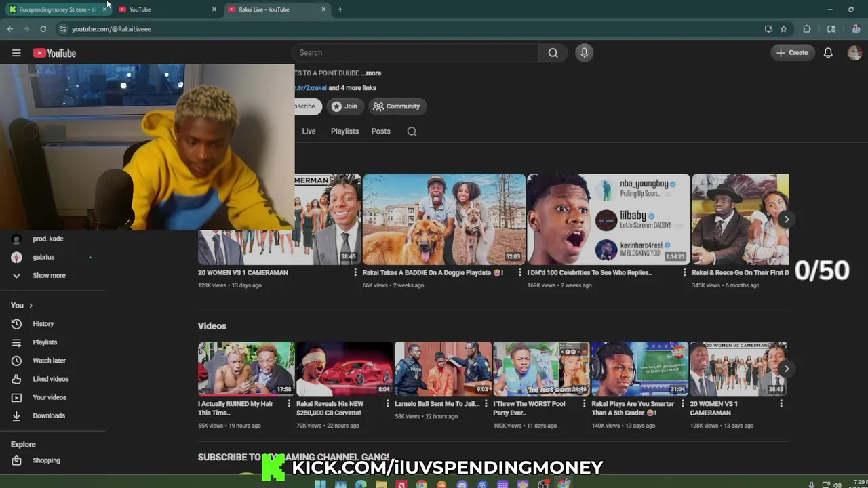Open the browser extensions puzzle icon
This screenshot has height=488, width=868.
point(807,29)
